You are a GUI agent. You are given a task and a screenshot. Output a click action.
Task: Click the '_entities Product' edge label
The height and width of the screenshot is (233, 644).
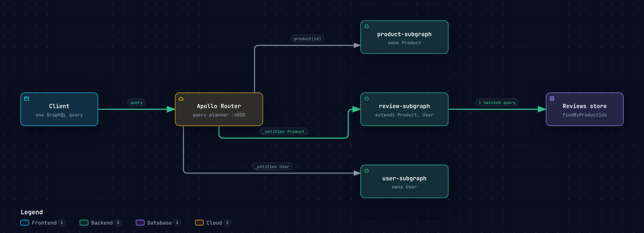tap(284, 132)
